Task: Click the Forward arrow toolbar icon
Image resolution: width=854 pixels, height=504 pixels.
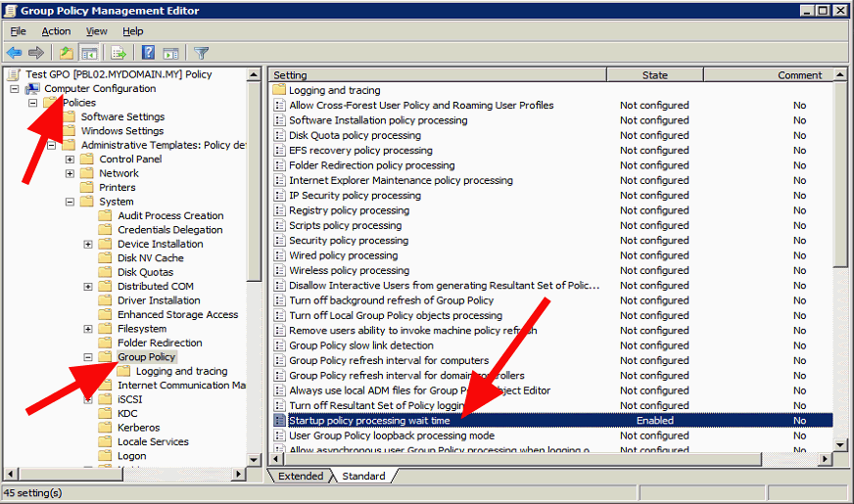Action: [36, 53]
